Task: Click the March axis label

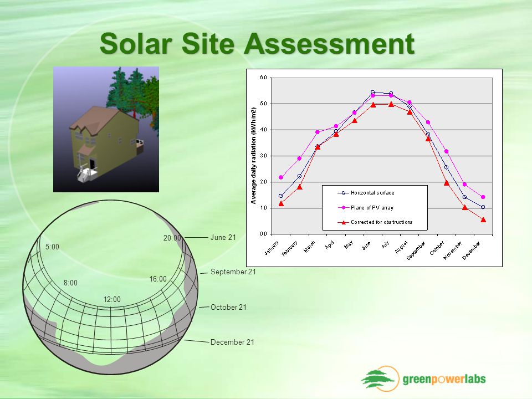Action: coord(310,247)
